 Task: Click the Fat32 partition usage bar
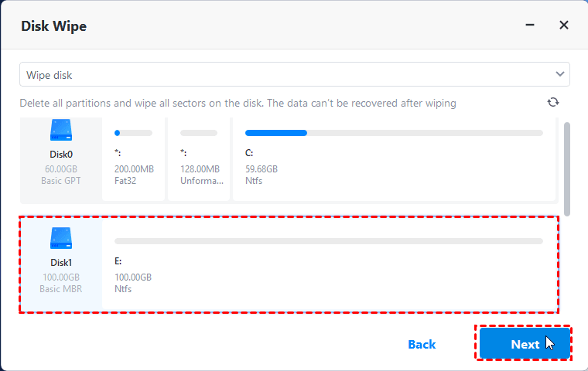pyautogui.click(x=133, y=133)
